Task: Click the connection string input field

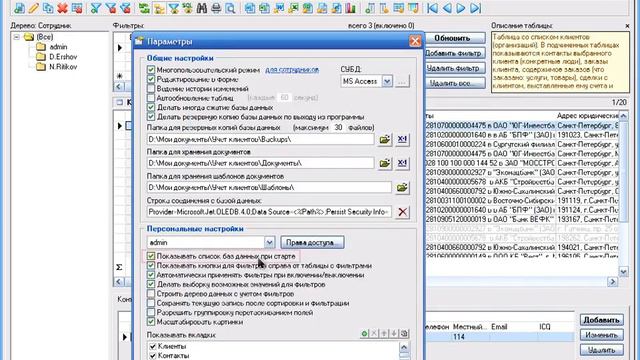Action: (269, 212)
